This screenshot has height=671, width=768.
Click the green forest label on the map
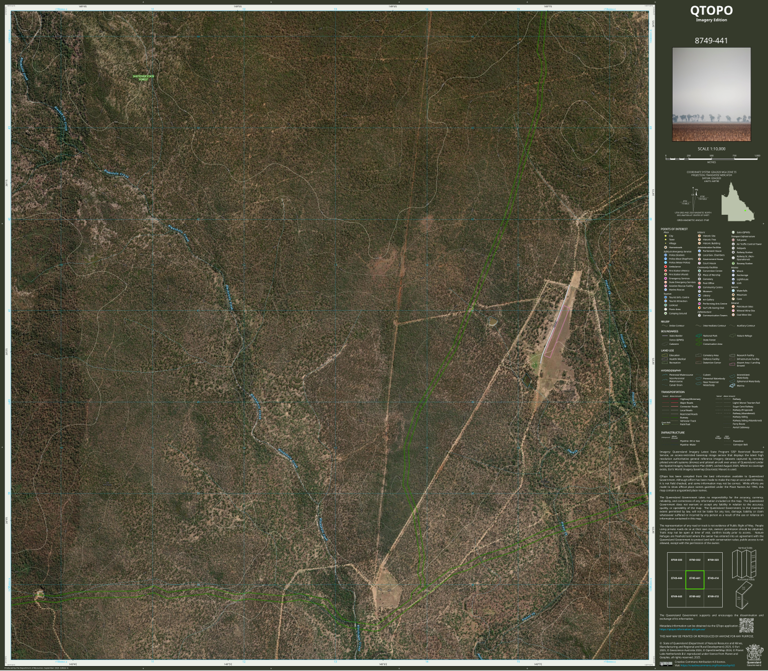(x=143, y=77)
